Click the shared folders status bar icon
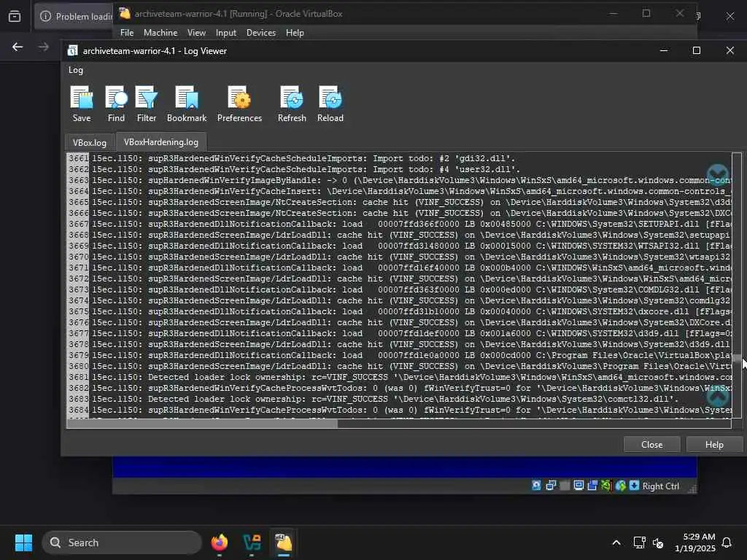The image size is (747, 560). click(592, 485)
